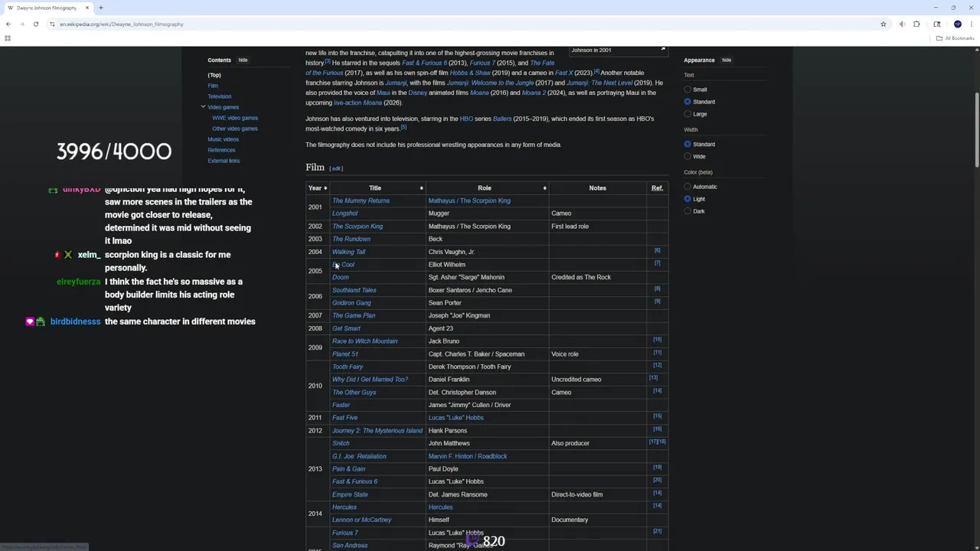
Task: Open Marvin F. Hinton / Roadblock link
Action: (468, 456)
